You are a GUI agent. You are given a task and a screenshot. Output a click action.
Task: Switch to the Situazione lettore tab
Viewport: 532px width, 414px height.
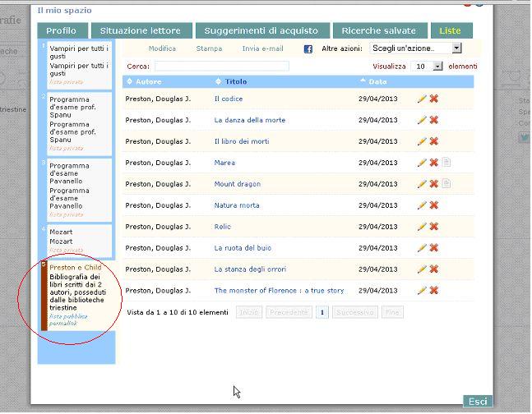[x=141, y=31]
